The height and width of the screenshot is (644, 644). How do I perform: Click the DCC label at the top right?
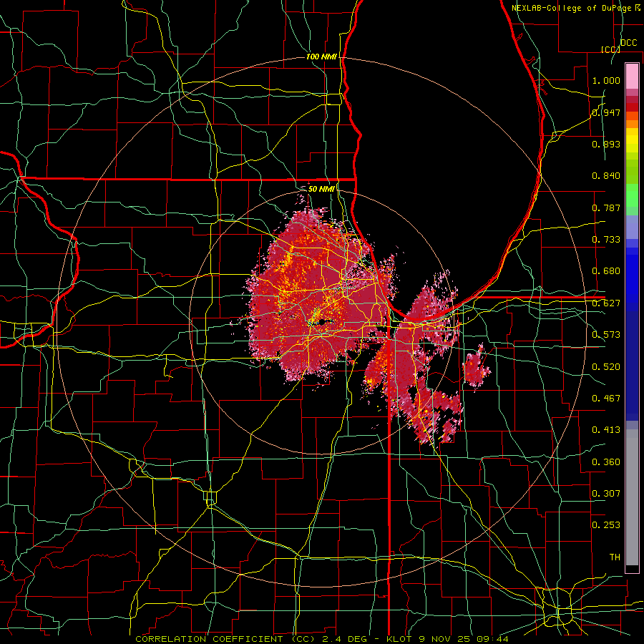point(628,43)
